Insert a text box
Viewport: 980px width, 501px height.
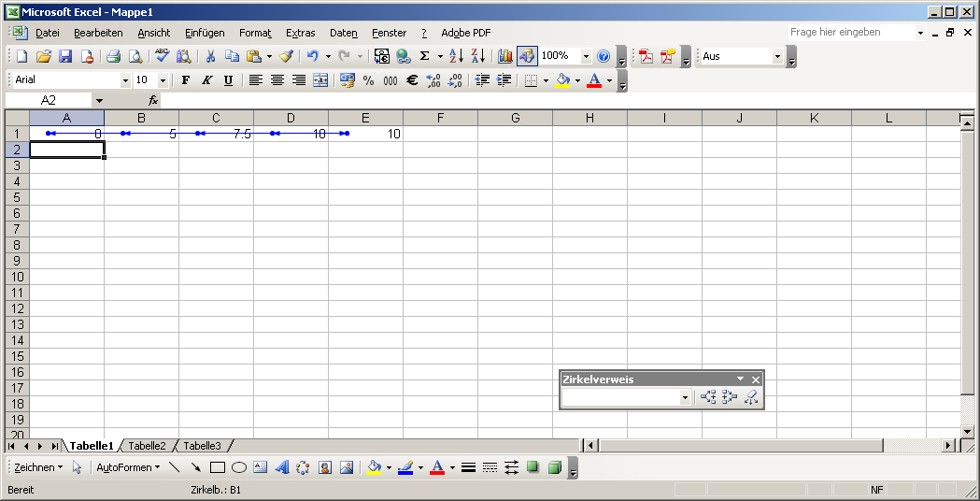click(261, 467)
